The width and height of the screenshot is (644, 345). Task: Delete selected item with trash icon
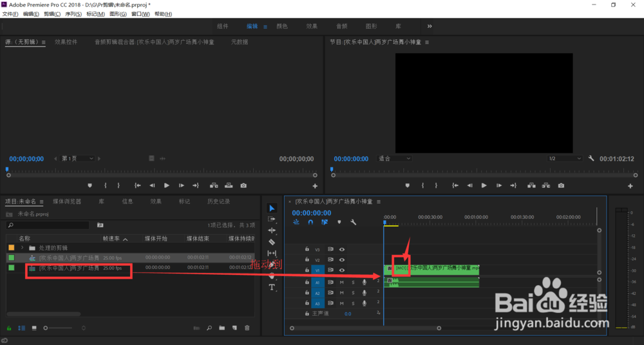tap(247, 328)
